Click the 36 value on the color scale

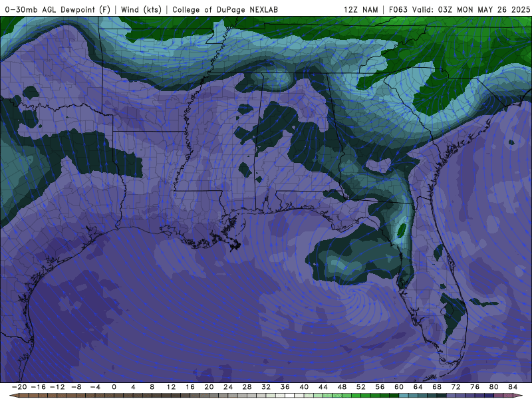point(285,387)
